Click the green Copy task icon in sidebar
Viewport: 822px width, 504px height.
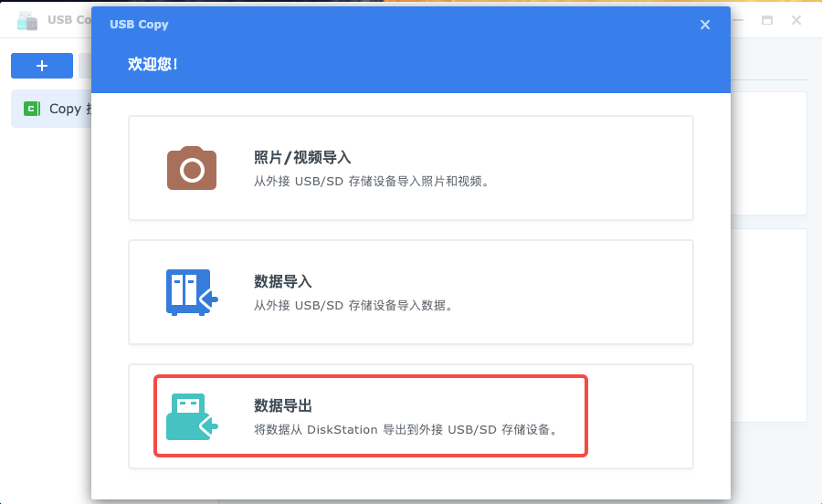click(x=31, y=109)
